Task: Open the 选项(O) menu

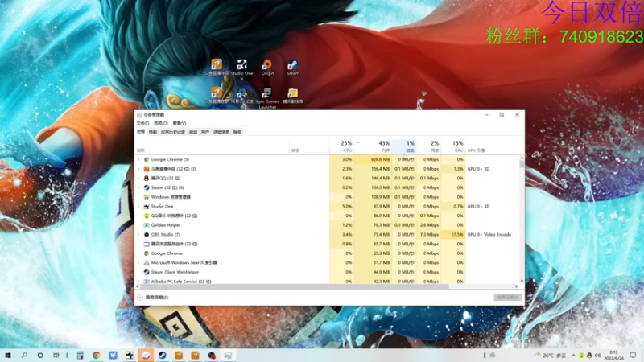Action: 161,123
